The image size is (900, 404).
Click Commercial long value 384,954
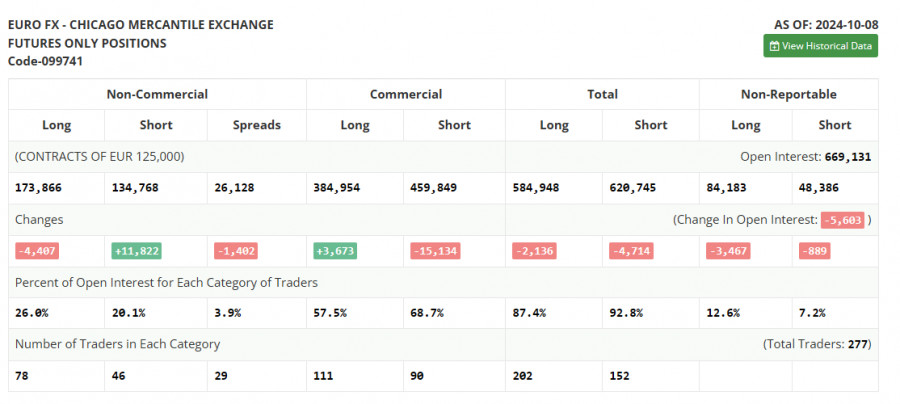click(337, 188)
